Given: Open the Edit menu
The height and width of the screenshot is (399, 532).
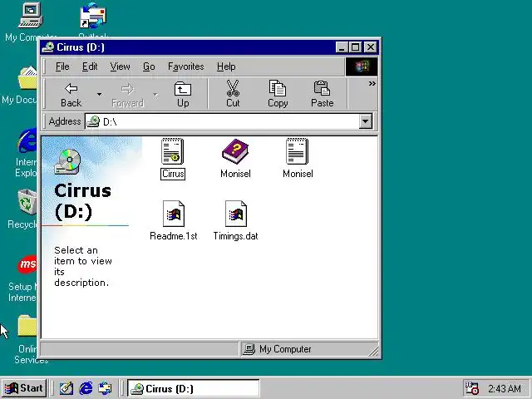Looking at the screenshot, I should pyautogui.click(x=90, y=66).
